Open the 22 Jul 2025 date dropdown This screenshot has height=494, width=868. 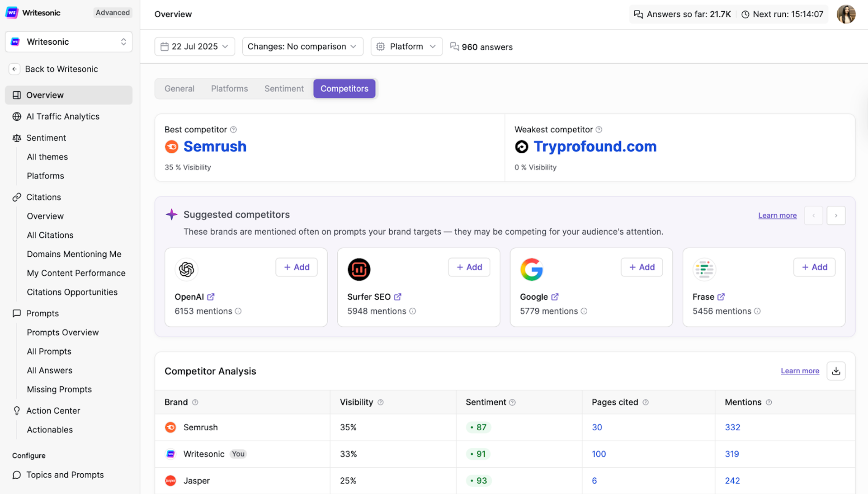[194, 47]
